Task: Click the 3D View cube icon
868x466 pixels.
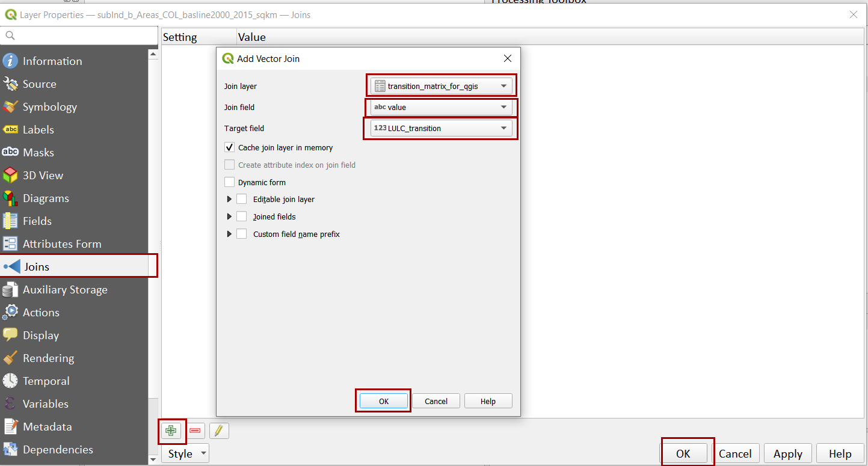Action: click(x=10, y=175)
